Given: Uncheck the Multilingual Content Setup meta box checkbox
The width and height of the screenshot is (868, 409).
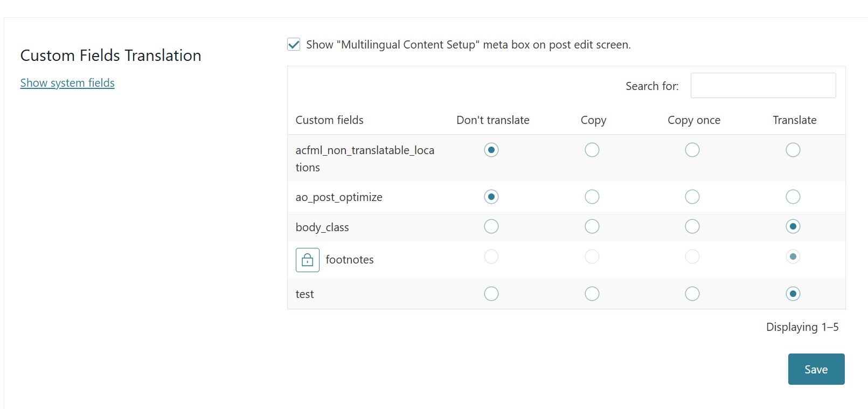Looking at the screenshot, I should 294,45.
